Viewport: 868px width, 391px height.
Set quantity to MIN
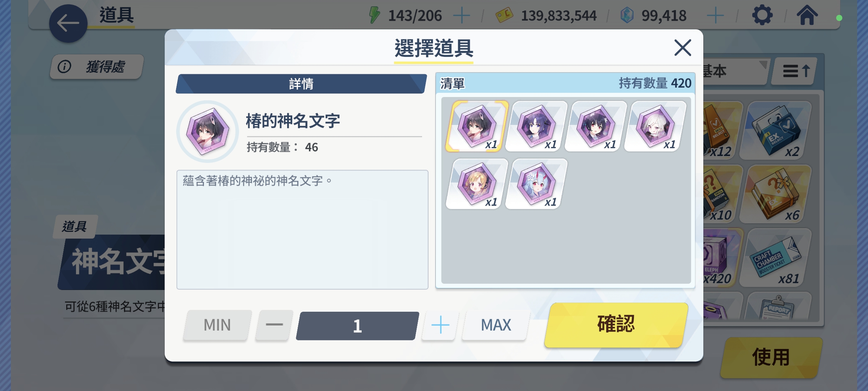tap(217, 325)
